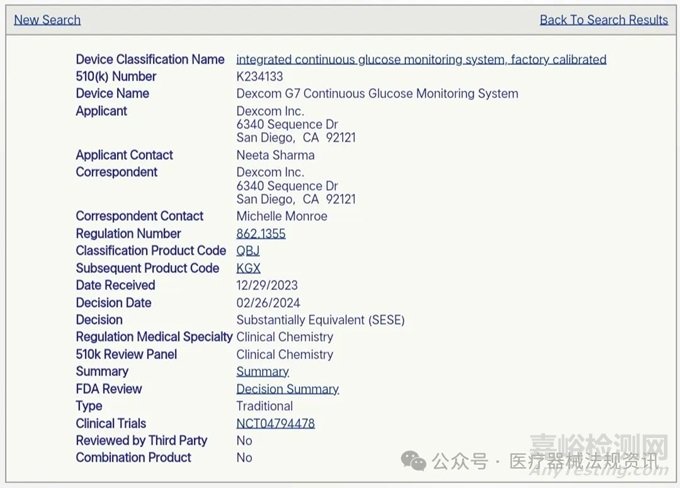The width and height of the screenshot is (680, 488).
Task: Go Back To Search Results
Action: pos(603,20)
